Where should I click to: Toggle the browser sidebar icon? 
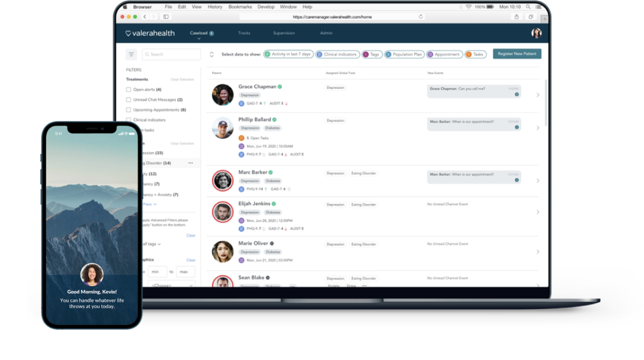[x=166, y=17]
